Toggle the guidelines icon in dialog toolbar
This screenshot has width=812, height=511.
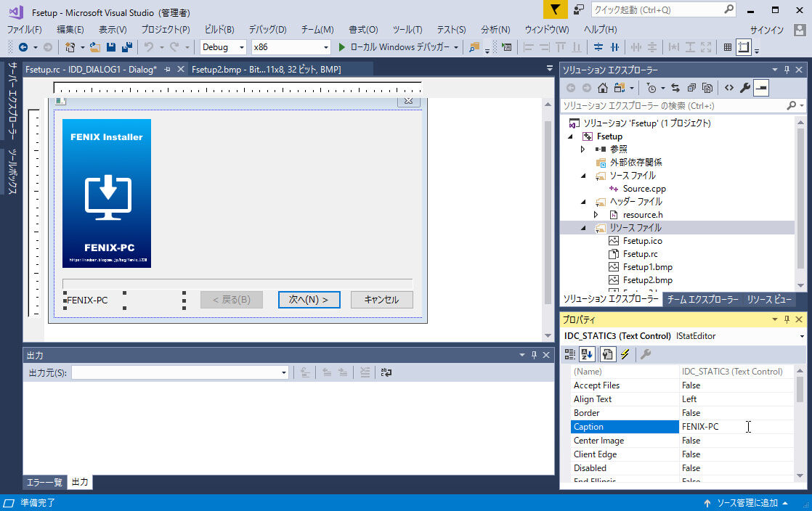pyautogui.click(x=744, y=47)
